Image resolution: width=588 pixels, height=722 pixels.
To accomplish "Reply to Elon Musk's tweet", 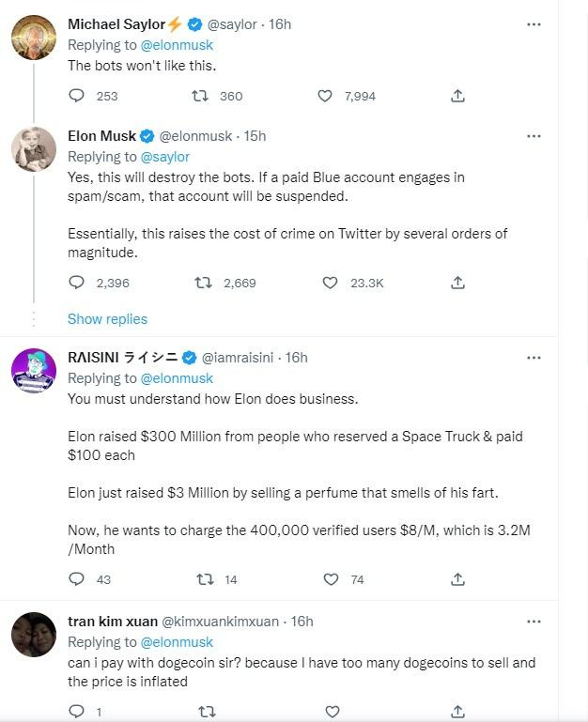I will tap(77, 283).
